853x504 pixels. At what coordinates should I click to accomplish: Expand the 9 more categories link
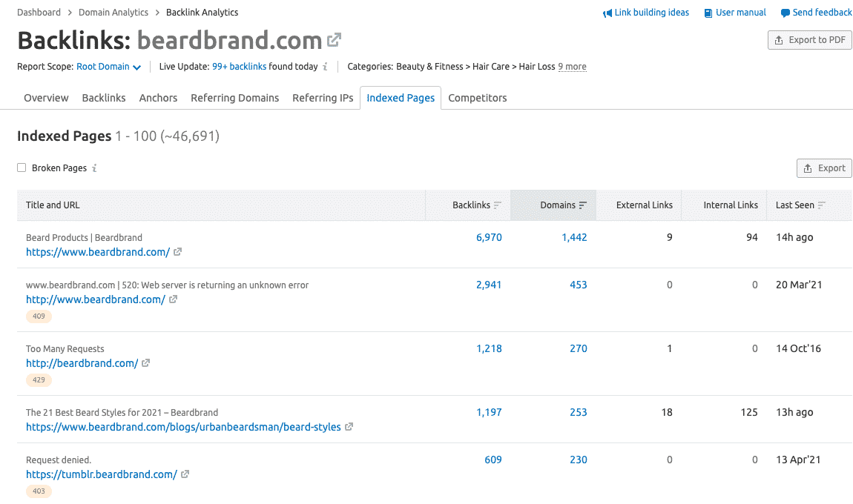coord(572,67)
